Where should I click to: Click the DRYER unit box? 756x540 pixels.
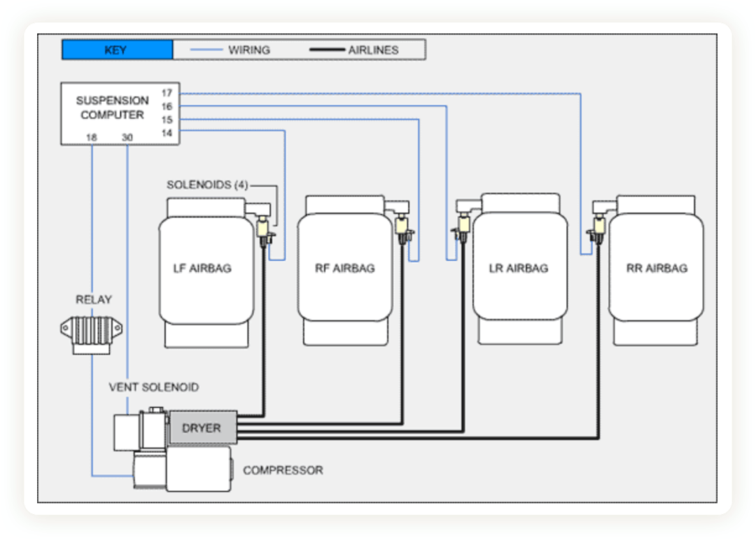click(x=203, y=427)
